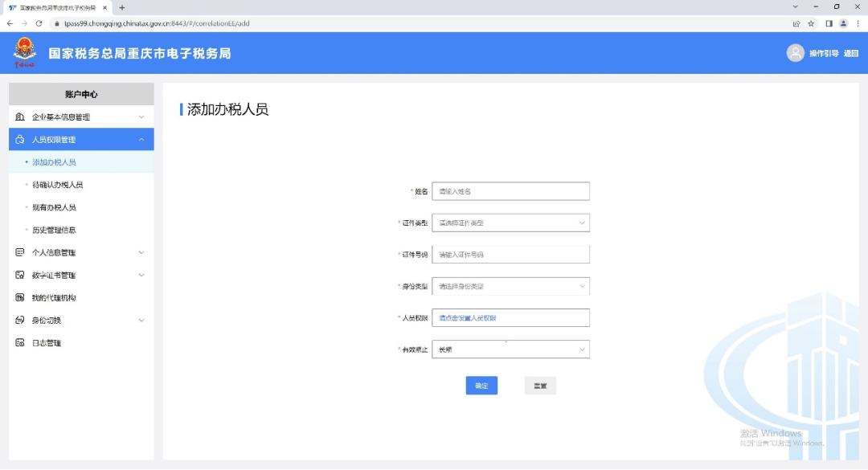Viewport: 868px width, 470px height.
Task: Bookmark this page with the star icon
Action: [x=811, y=23]
